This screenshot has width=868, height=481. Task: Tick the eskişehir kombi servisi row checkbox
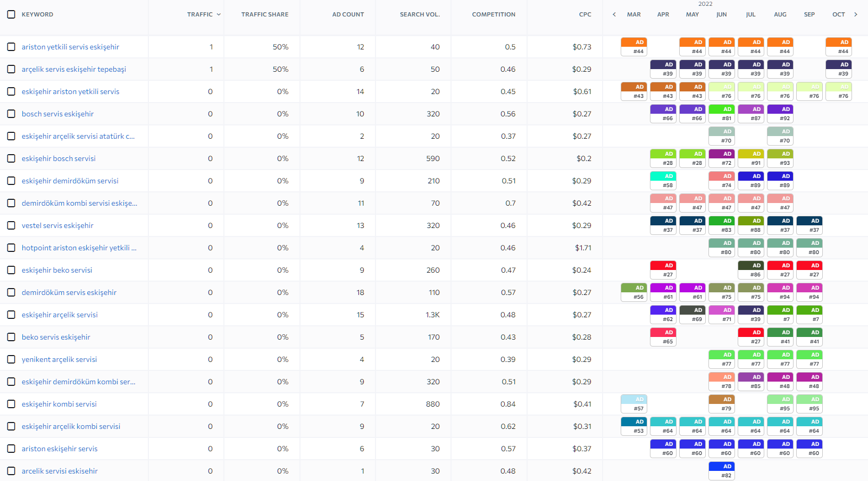11,404
